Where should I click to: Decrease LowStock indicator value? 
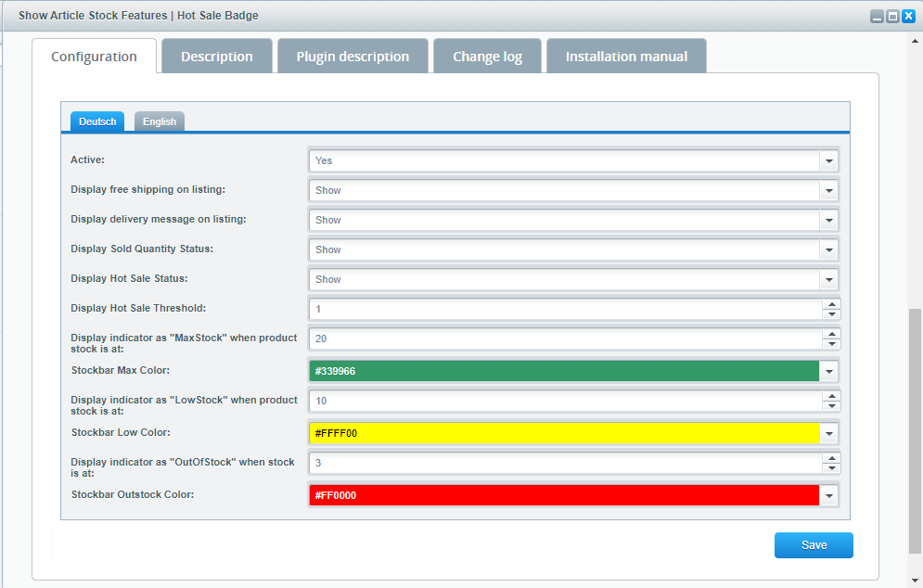[x=832, y=406]
